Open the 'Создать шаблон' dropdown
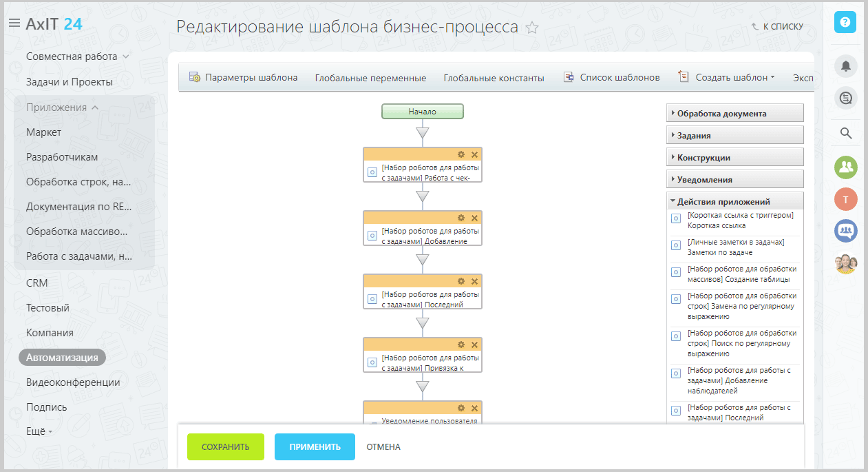 click(x=727, y=77)
